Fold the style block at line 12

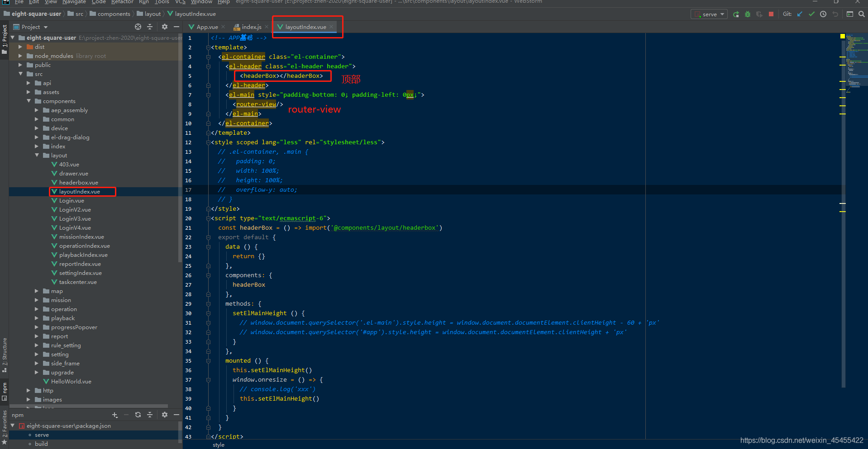coord(208,142)
